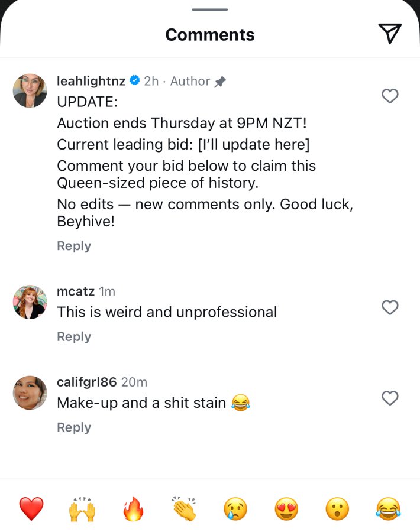The image size is (420, 532).
Task: Reply to califgrl86's comment
Action: 74,427
